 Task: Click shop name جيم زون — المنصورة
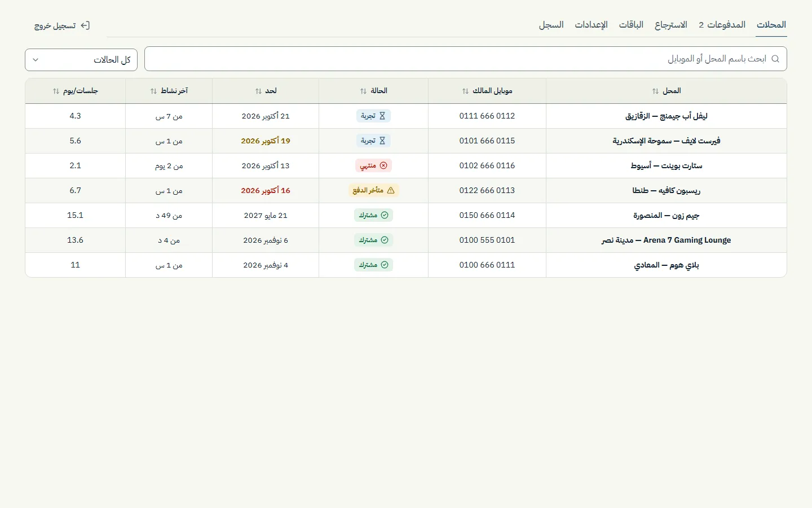[667, 215]
